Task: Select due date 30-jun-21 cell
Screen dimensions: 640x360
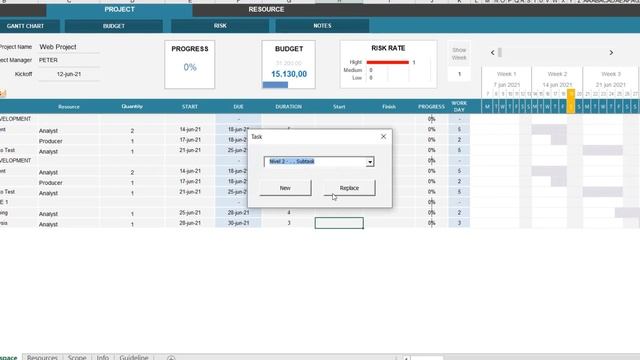Action: (x=238, y=223)
